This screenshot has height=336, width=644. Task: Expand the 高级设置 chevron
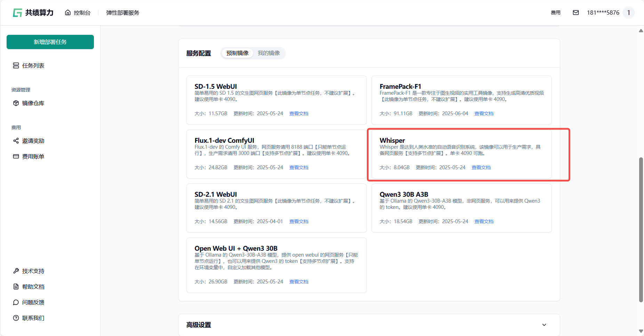click(x=544, y=325)
